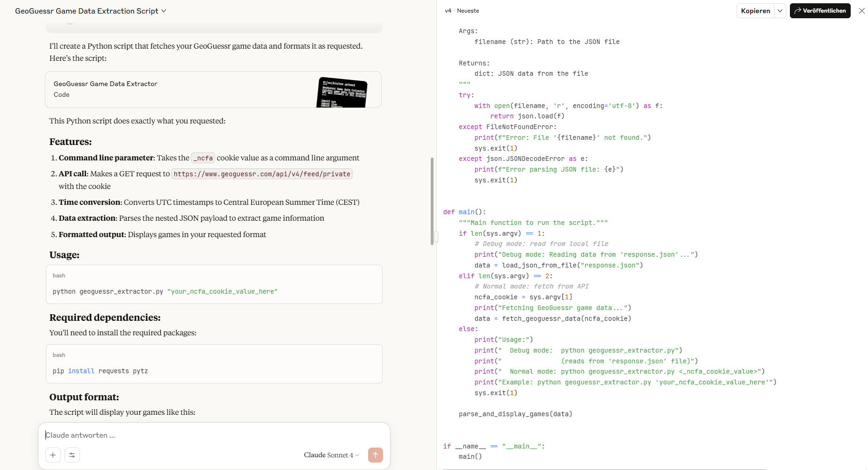The height and width of the screenshot is (470, 868).
Task: Click the panel divider resize handle
Action: tap(436, 236)
